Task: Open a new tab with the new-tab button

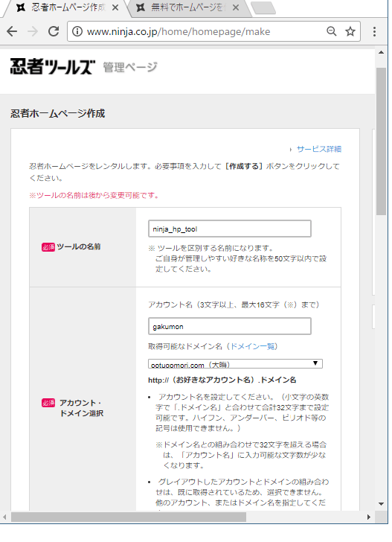Action: (263, 8)
